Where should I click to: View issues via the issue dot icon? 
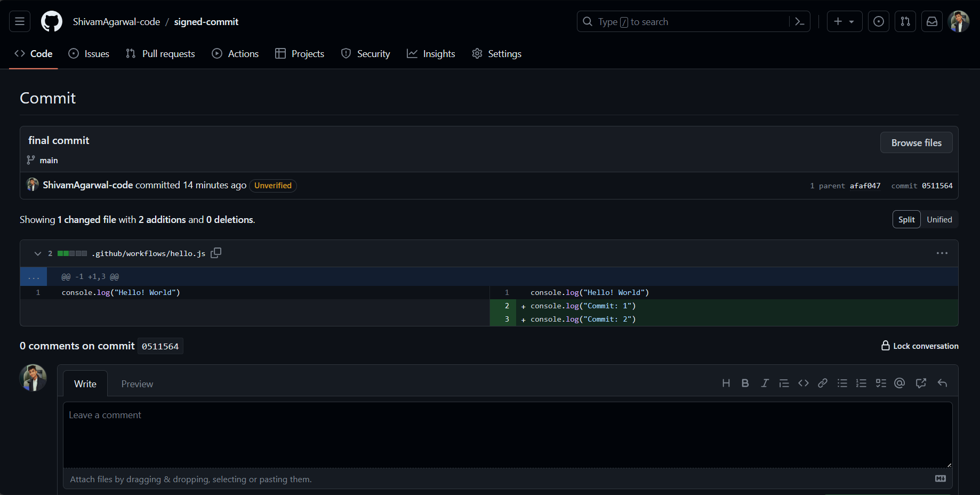(879, 21)
